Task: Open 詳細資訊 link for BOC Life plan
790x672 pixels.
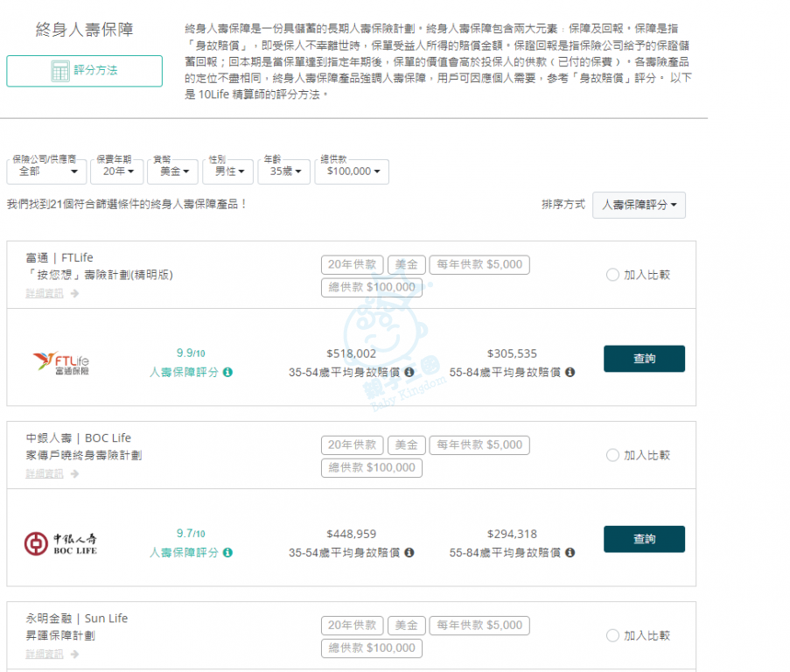Action: 45,474
